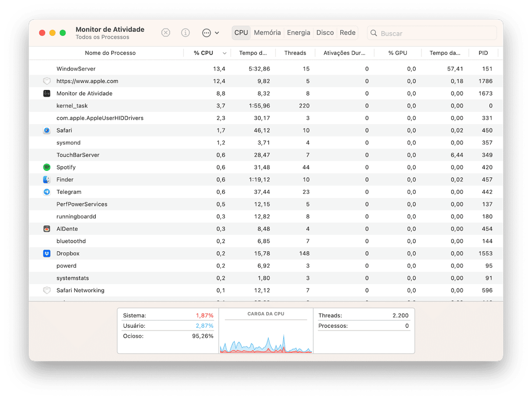Select the sysmond process row
532x399 pixels.
point(266,143)
